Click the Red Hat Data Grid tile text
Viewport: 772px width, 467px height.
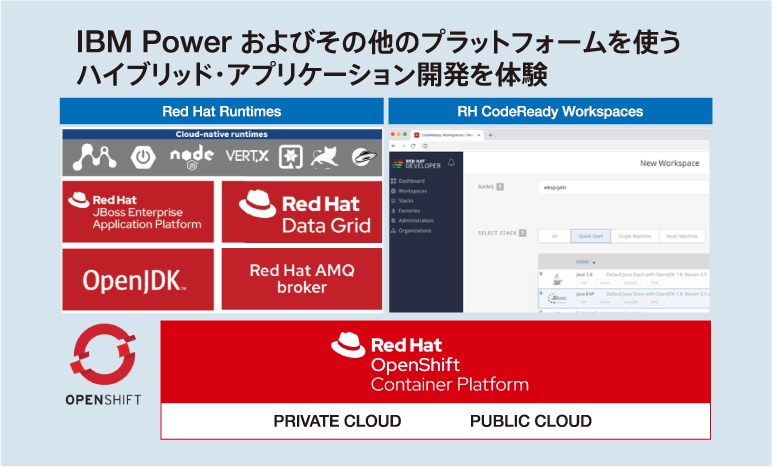click(326, 215)
